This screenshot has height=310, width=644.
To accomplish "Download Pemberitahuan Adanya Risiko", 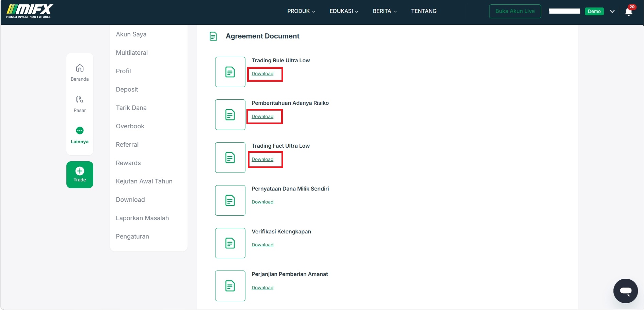I will click(262, 117).
